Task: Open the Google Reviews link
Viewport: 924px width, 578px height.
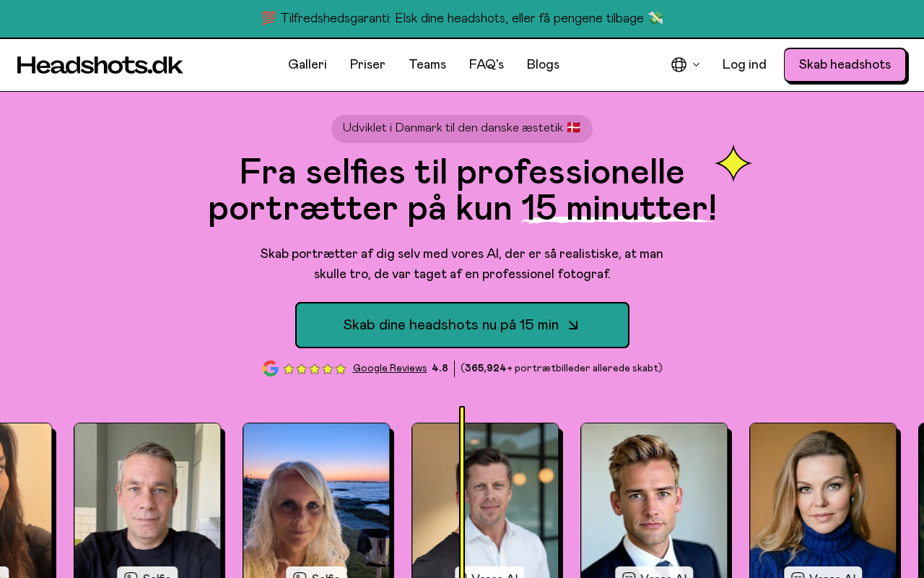Action: [390, 368]
